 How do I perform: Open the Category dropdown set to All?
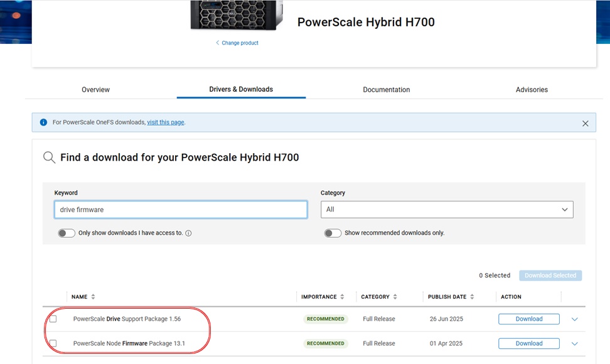coord(447,210)
